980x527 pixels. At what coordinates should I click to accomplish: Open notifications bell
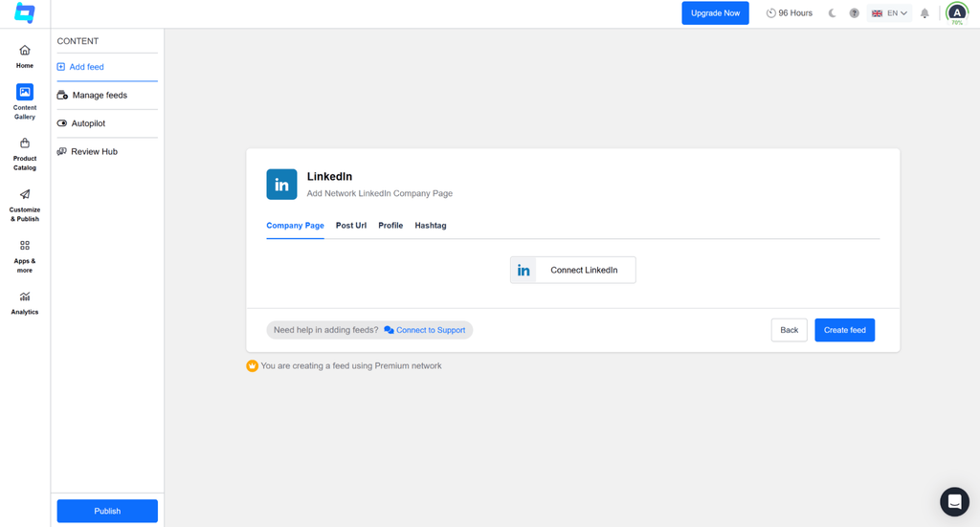924,13
